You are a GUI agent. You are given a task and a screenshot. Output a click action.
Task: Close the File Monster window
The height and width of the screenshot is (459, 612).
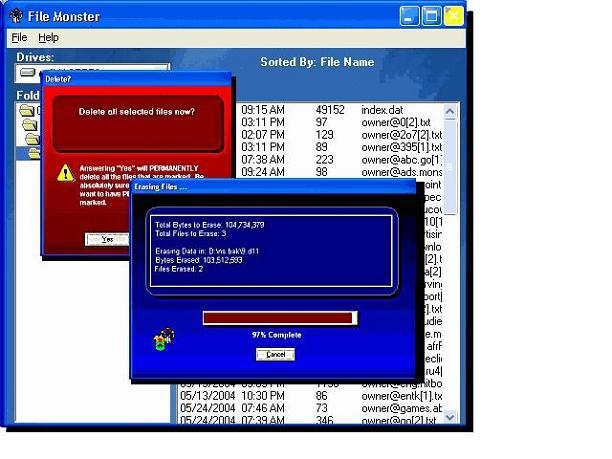tap(453, 16)
